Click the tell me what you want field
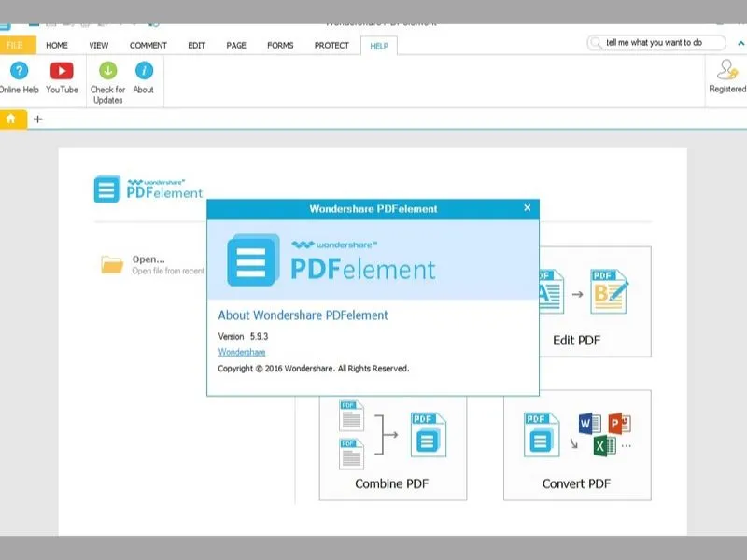Screen dimensions: 747x560 [x=656, y=43]
